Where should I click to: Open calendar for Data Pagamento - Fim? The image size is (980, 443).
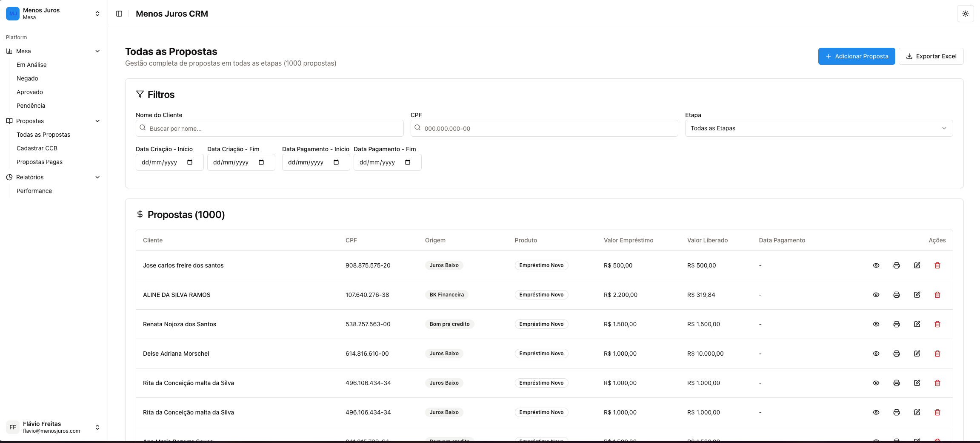(x=408, y=162)
